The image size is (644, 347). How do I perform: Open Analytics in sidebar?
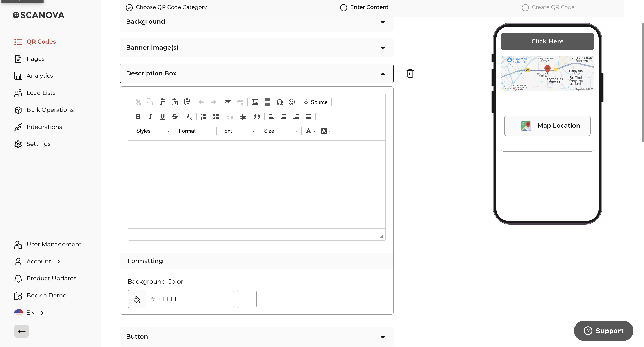point(34,76)
